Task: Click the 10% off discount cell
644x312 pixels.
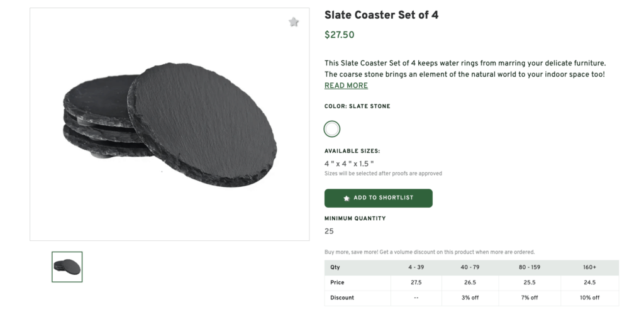Action: tap(589, 298)
